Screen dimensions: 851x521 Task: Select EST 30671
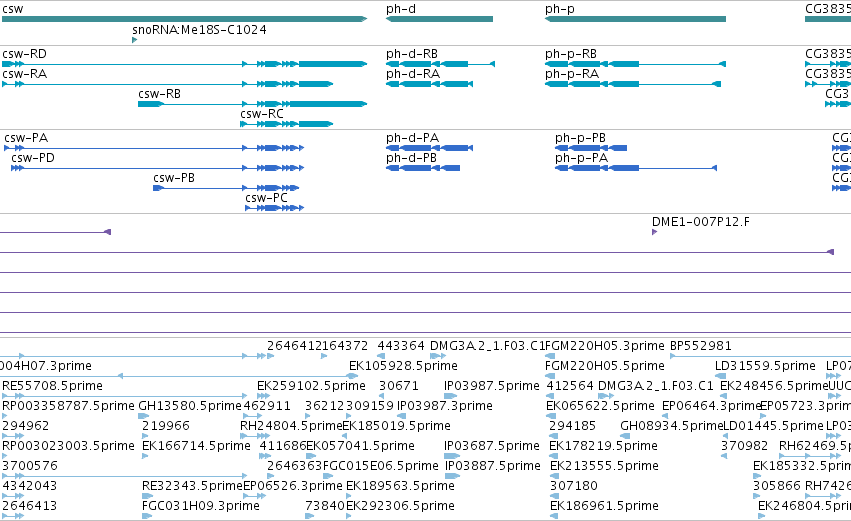(x=399, y=386)
